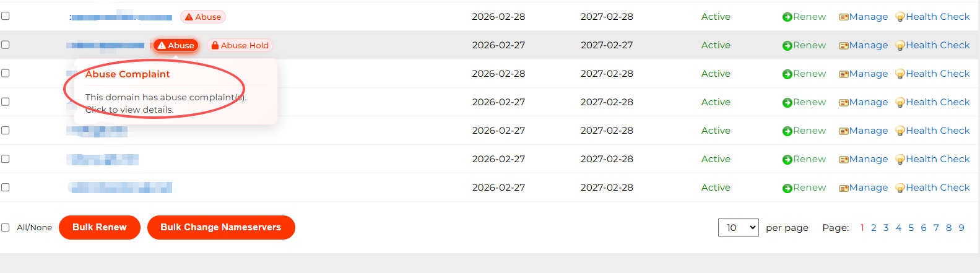The height and width of the screenshot is (273, 980).
Task: Toggle the All/None checkbox
Action: [6, 228]
